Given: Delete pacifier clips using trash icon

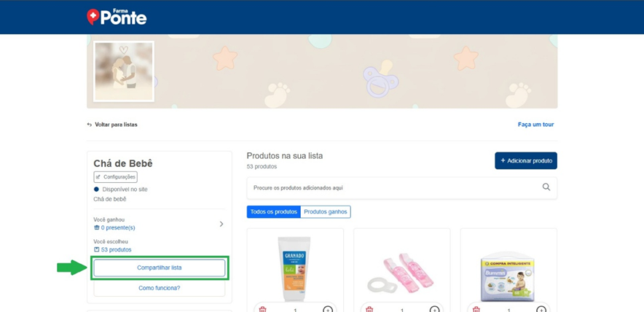Looking at the screenshot, I should click(369, 309).
